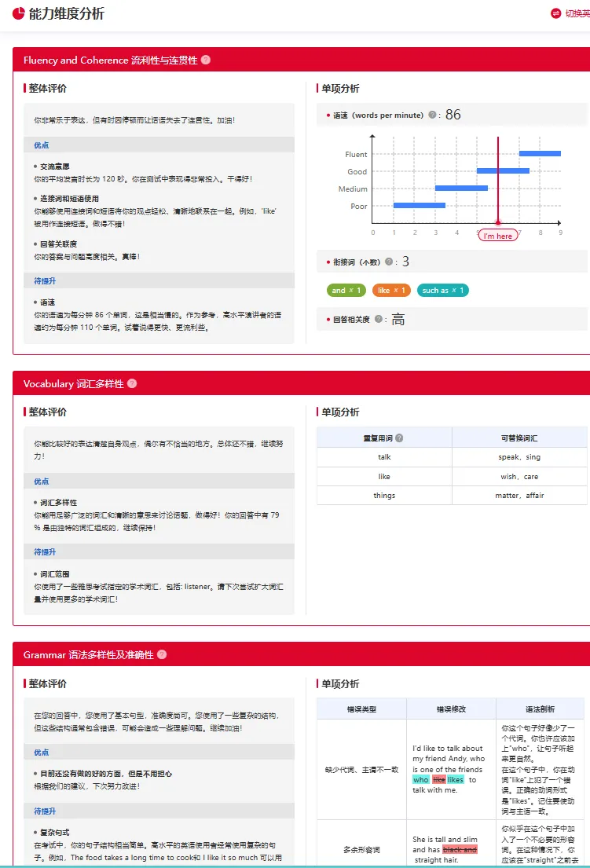
Task: Open help icon next to Grammar 语法多样性及准确性 header
Action: point(162,654)
